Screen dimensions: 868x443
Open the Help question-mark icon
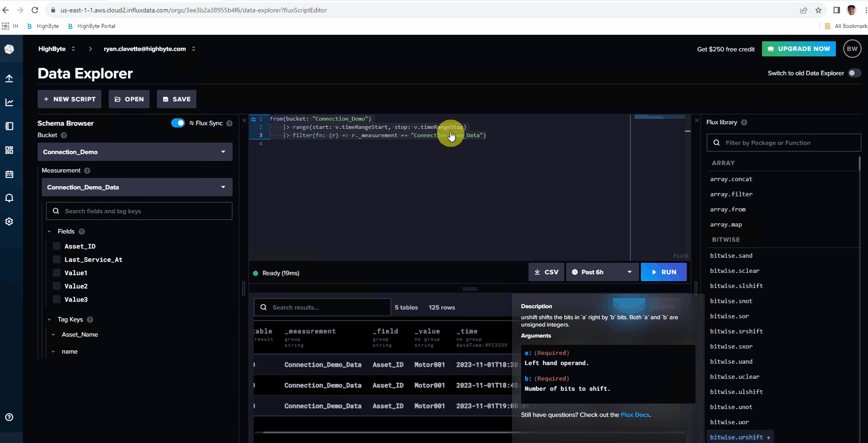9,417
